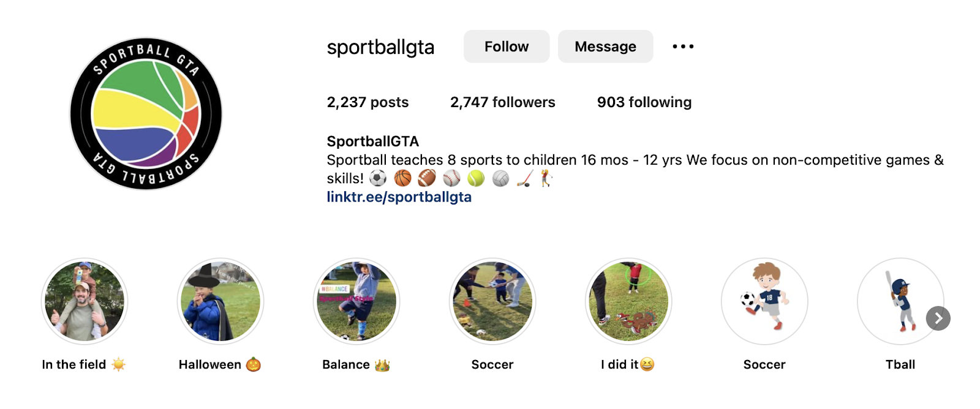Open the linktr.ee/sportballgta link

click(x=399, y=197)
